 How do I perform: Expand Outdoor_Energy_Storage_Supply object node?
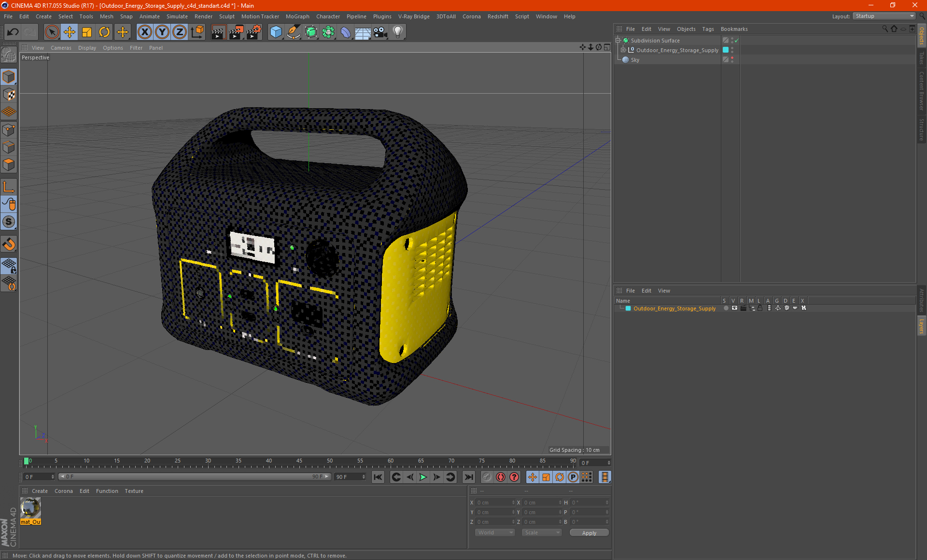click(623, 50)
